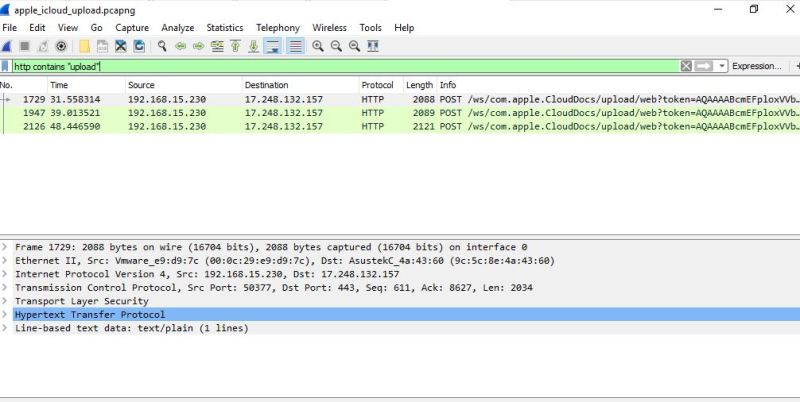The width and height of the screenshot is (800, 402).
Task: Click the restart capture icon
Action: (43, 46)
